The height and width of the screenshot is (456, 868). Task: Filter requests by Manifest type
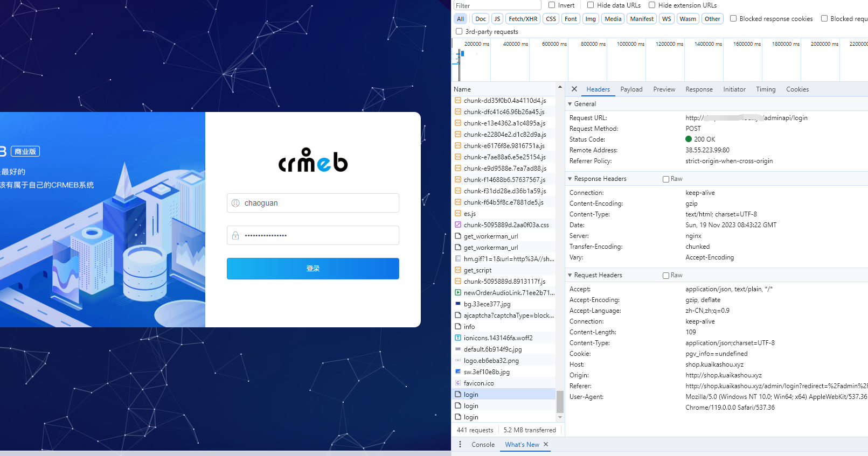pyautogui.click(x=642, y=19)
